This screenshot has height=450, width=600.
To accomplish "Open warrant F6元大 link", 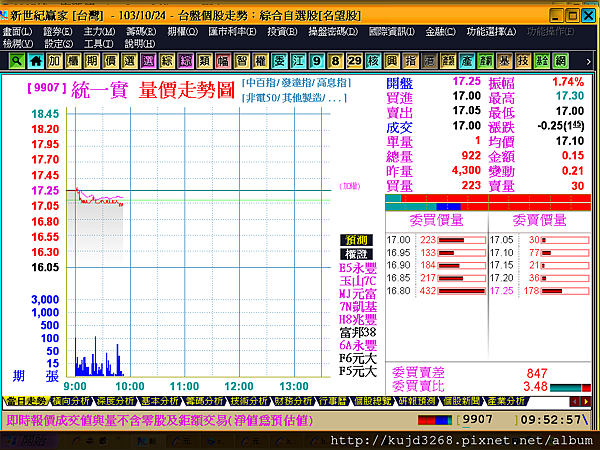I will pos(358,358).
